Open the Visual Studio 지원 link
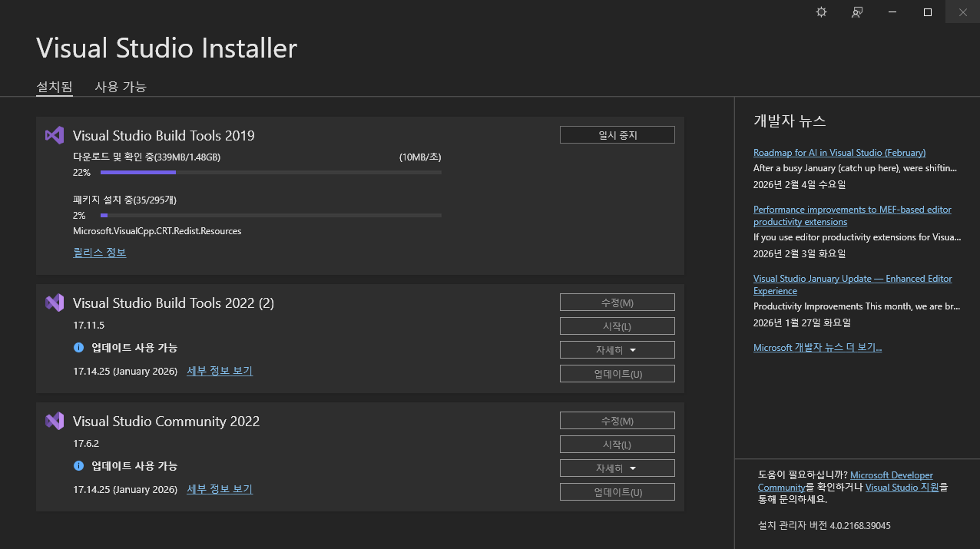The width and height of the screenshot is (980, 549). [x=902, y=488]
